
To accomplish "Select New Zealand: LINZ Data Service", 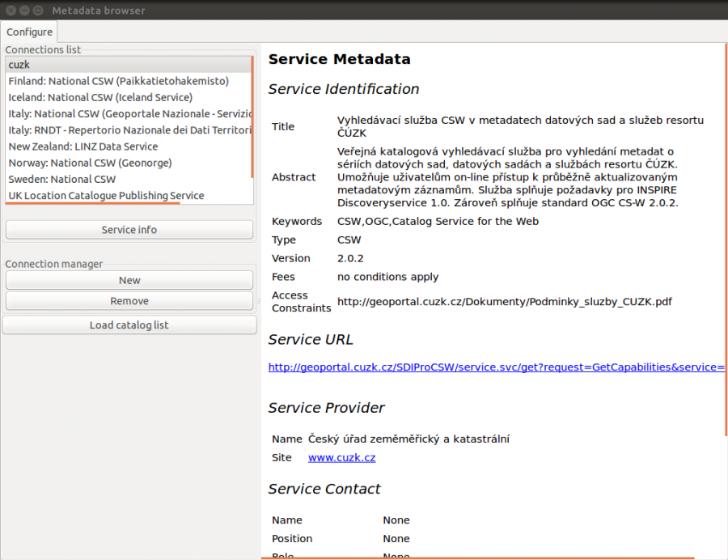I will pos(83,146).
